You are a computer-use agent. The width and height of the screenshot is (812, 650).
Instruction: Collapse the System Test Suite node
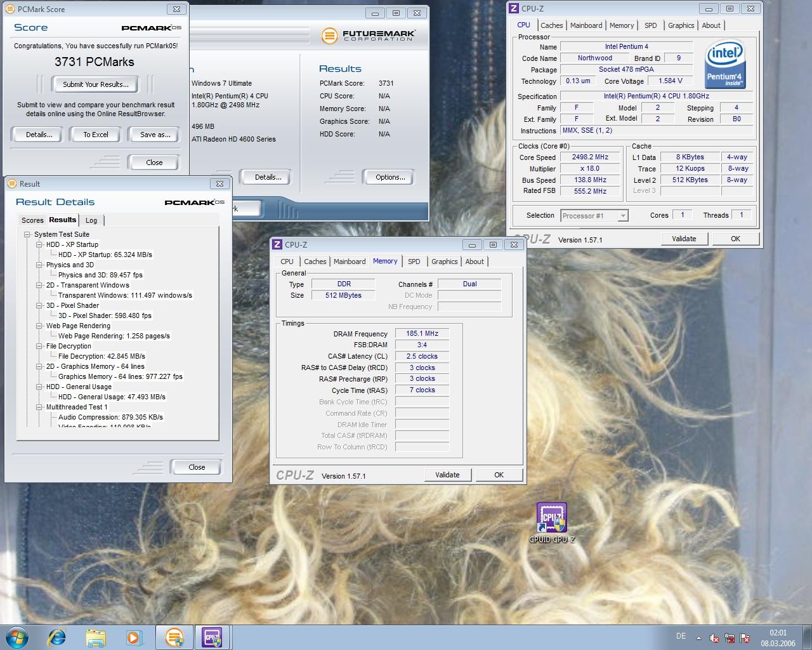pyautogui.click(x=27, y=234)
